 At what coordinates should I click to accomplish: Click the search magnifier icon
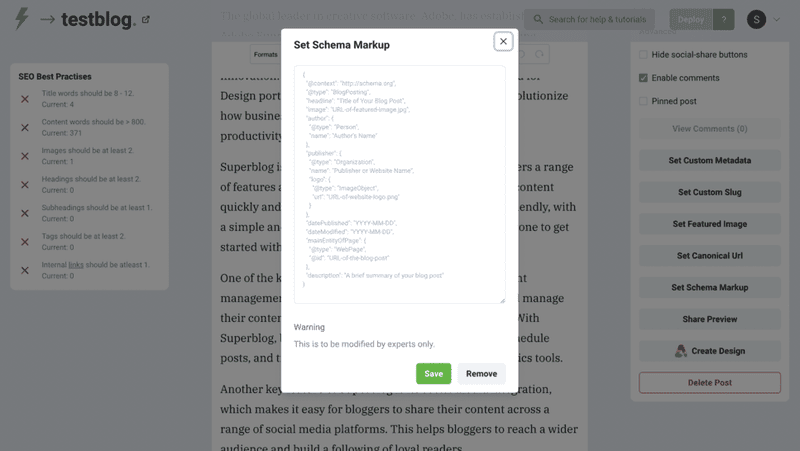coord(538,19)
